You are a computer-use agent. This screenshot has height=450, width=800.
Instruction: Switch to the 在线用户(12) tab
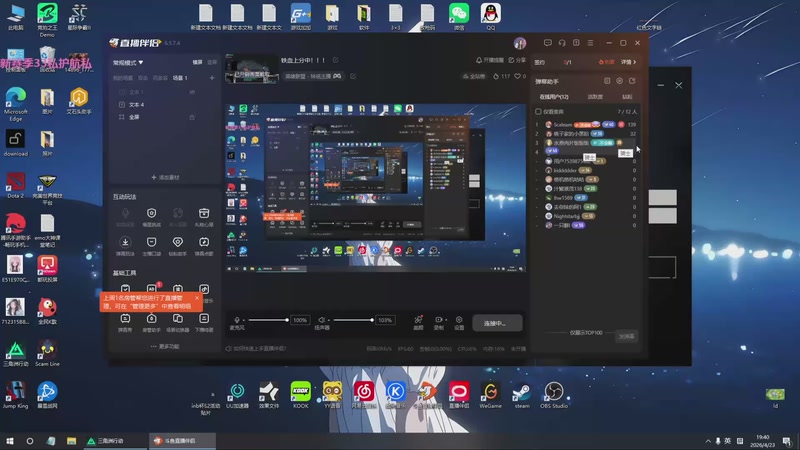pos(554,96)
